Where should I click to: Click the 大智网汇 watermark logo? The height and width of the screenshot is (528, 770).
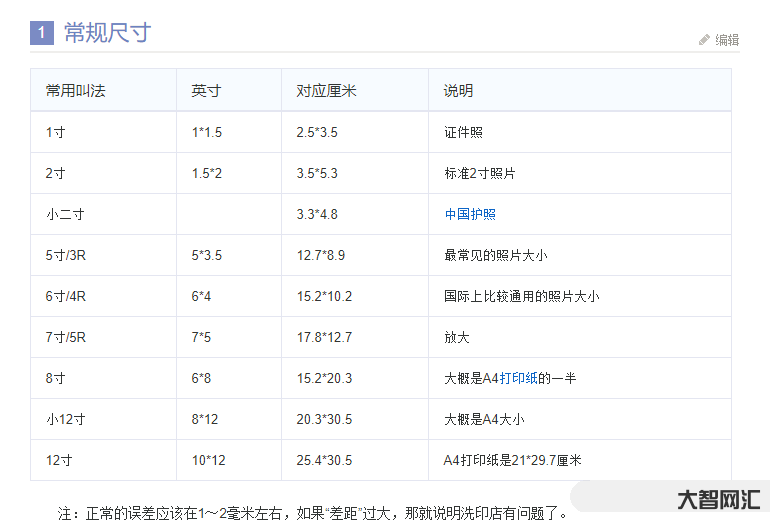pyautogui.click(x=718, y=499)
